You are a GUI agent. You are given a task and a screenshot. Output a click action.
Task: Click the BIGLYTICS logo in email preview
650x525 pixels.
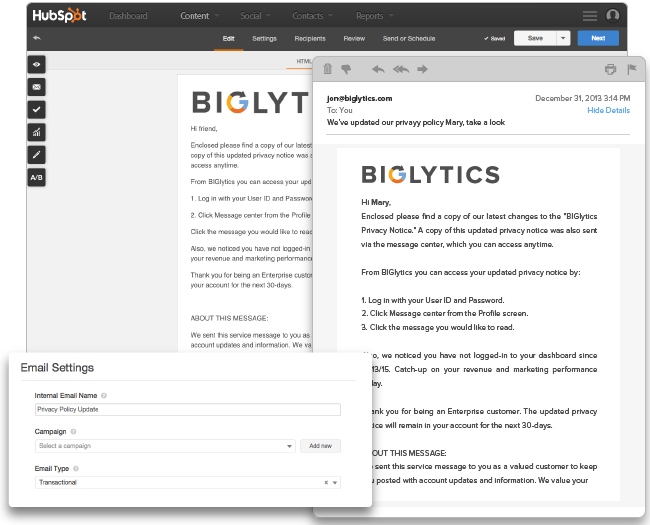430,175
